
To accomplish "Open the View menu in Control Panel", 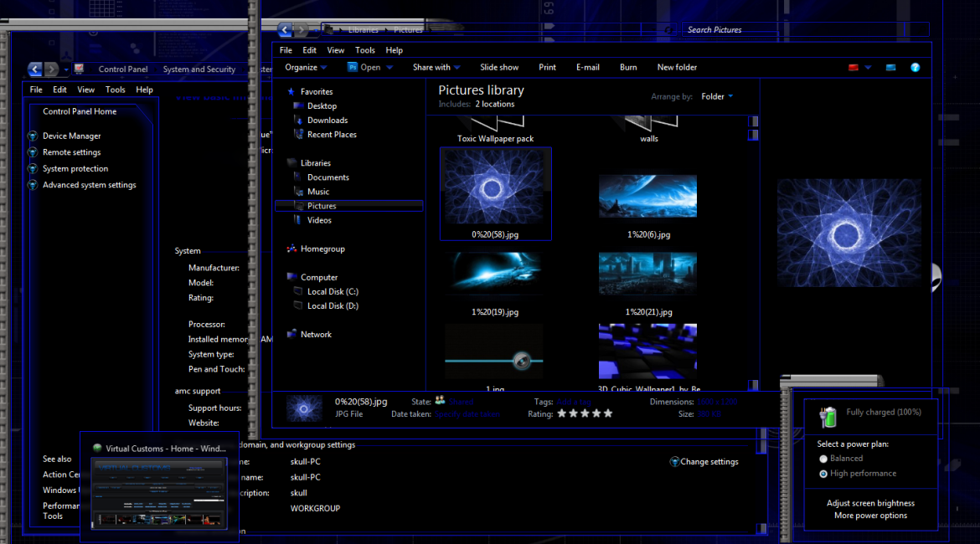I will [x=86, y=90].
